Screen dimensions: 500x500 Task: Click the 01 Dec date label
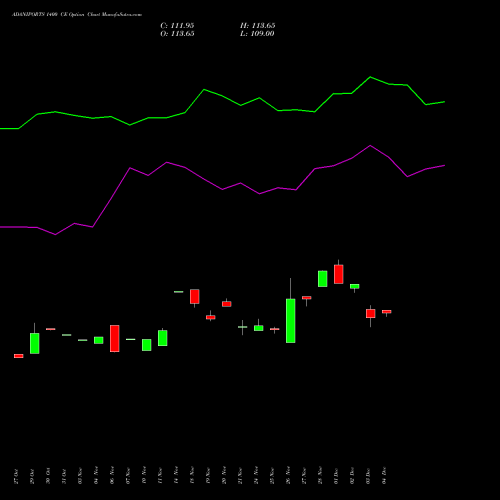click(336, 476)
